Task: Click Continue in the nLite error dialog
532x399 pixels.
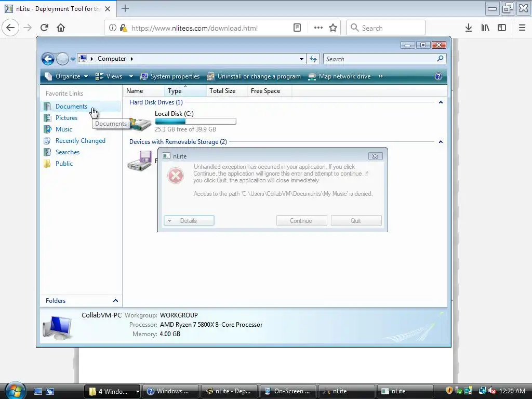Action: (302, 220)
